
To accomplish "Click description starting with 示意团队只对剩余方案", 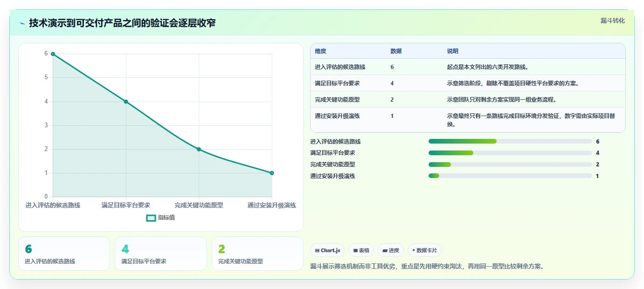I will [x=501, y=100].
